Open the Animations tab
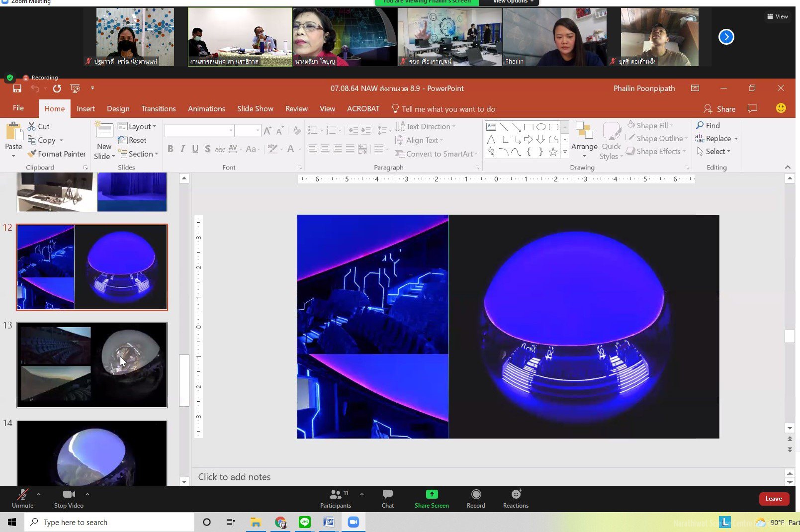Viewport: 800px width, 532px height. pos(206,109)
